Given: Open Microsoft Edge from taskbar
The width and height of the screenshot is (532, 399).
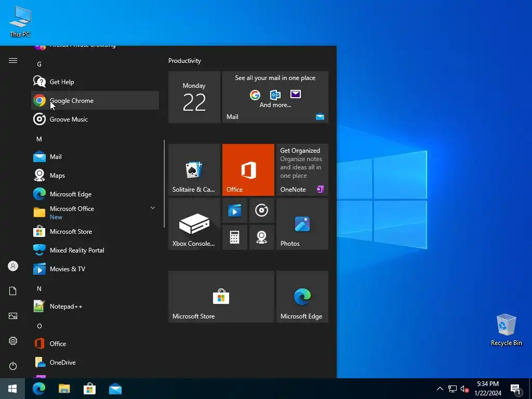Looking at the screenshot, I should coord(39,389).
